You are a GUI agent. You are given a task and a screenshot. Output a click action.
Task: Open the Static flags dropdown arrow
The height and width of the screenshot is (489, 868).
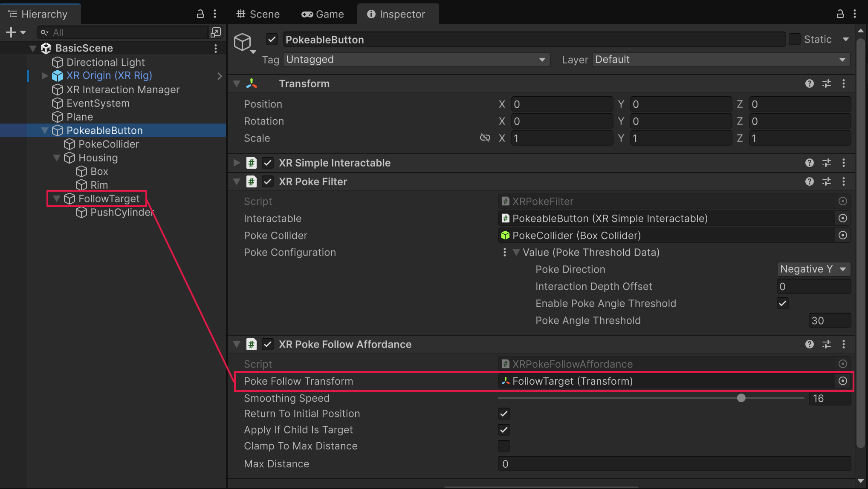(x=846, y=39)
